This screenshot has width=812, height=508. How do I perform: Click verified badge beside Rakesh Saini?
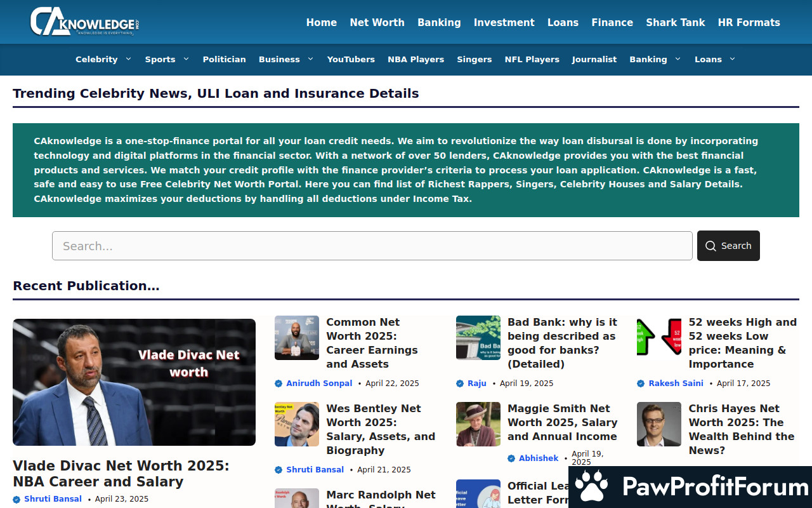(641, 384)
